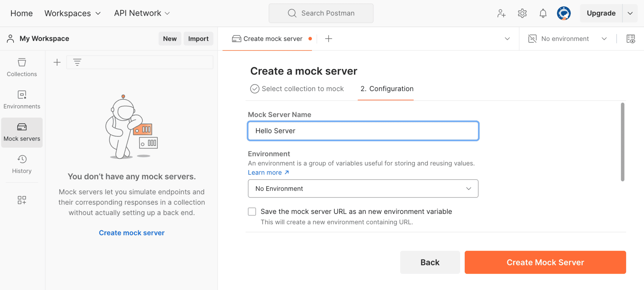Click inside the Mock Server Name field
This screenshot has height=290, width=644.
tap(363, 131)
